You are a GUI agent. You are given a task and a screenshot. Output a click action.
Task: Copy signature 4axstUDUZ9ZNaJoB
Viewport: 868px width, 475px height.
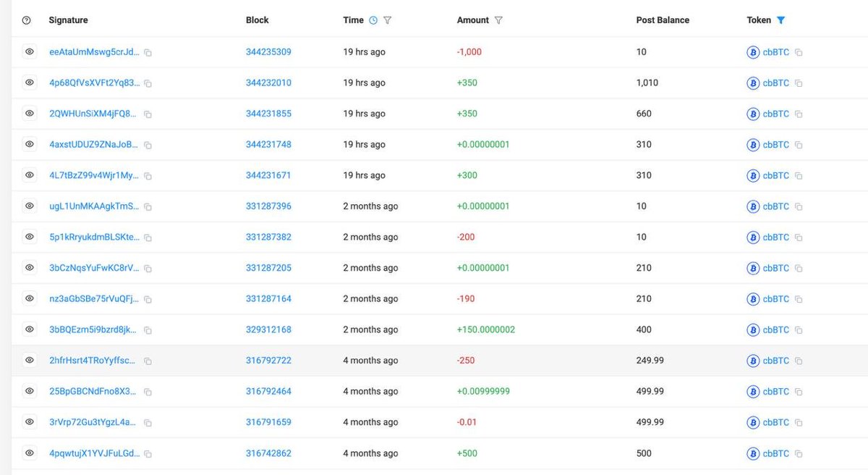pyautogui.click(x=148, y=145)
